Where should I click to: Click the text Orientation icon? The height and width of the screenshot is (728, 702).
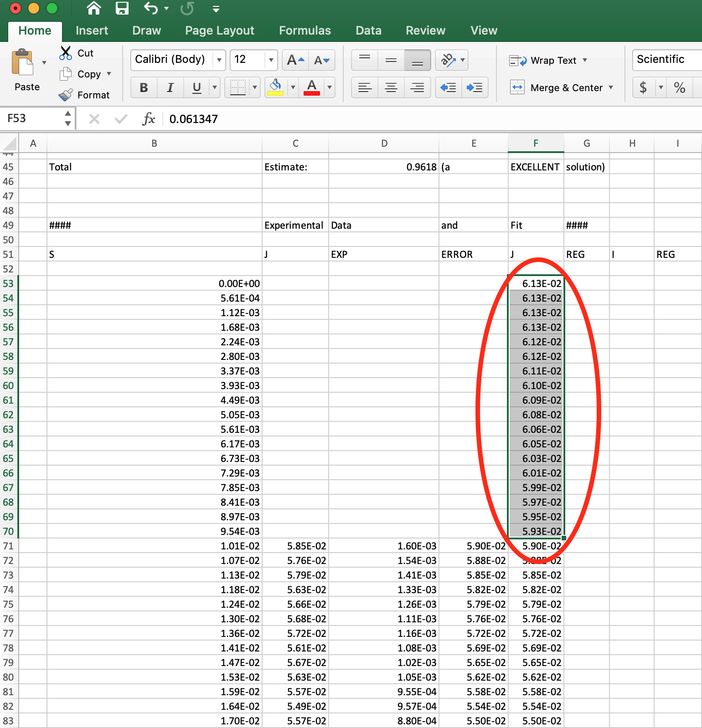tap(449, 60)
